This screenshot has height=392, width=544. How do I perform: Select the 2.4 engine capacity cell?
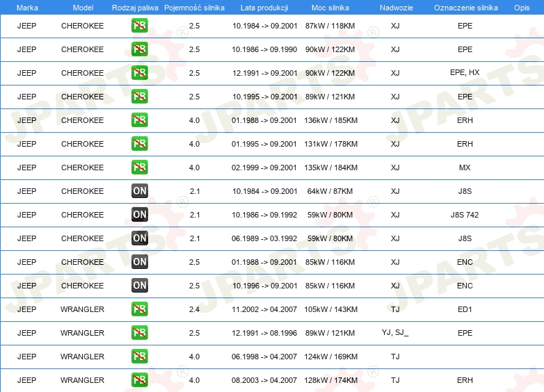click(x=194, y=309)
